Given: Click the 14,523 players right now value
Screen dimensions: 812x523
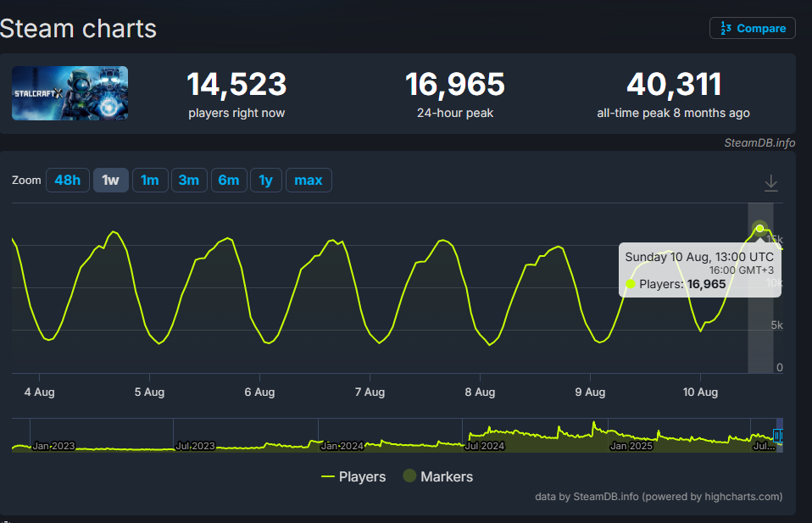Looking at the screenshot, I should pyautogui.click(x=236, y=85).
